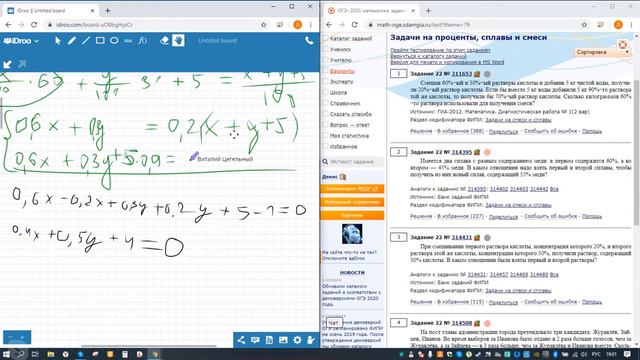Open analog task 314402 link
This screenshot has width=640, height=360.
(x=498, y=189)
